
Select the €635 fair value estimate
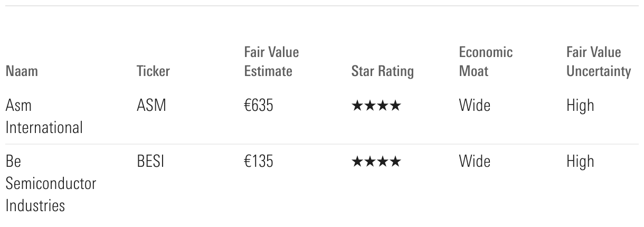pos(259,106)
